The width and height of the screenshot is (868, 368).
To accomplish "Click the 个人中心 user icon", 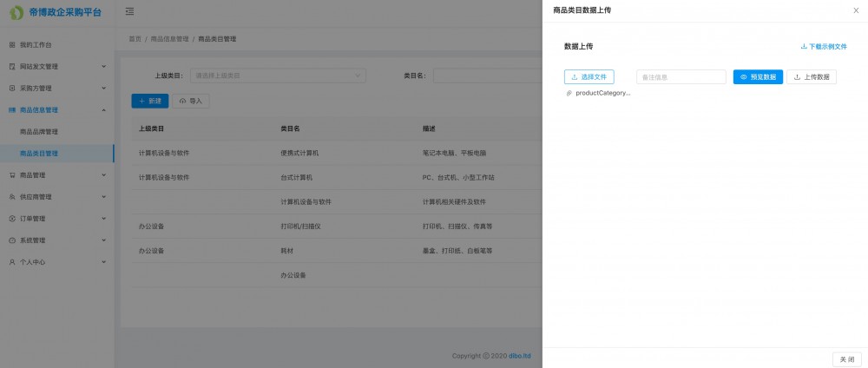I will click(12, 262).
